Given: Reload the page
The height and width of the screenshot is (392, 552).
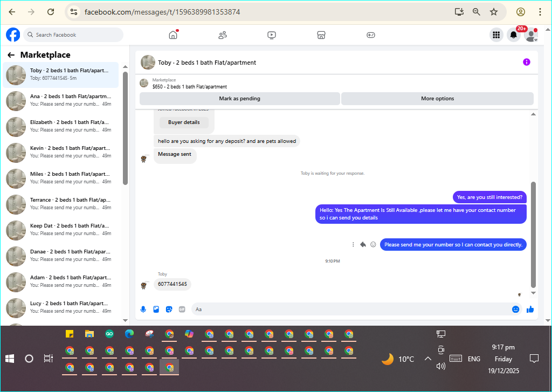Looking at the screenshot, I should 51,12.
